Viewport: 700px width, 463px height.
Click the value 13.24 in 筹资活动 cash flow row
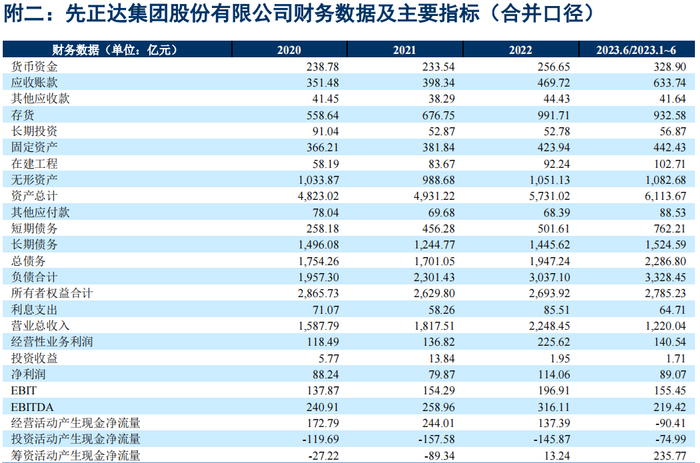tap(557, 456)
